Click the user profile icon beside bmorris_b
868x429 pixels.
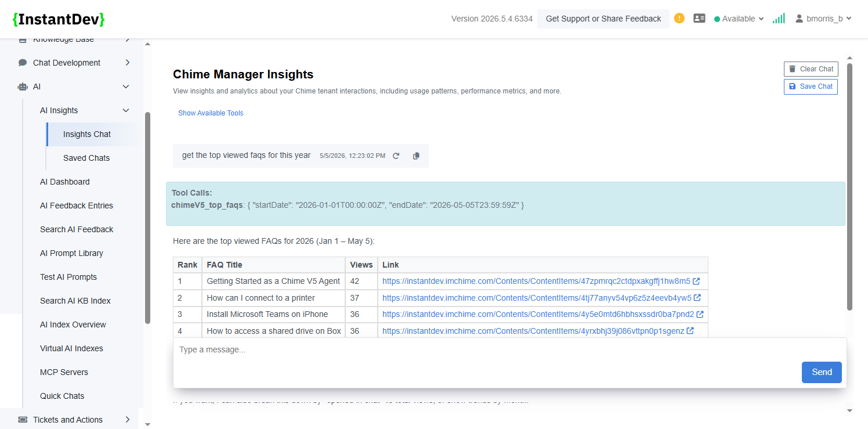click(x=800, y=19)
